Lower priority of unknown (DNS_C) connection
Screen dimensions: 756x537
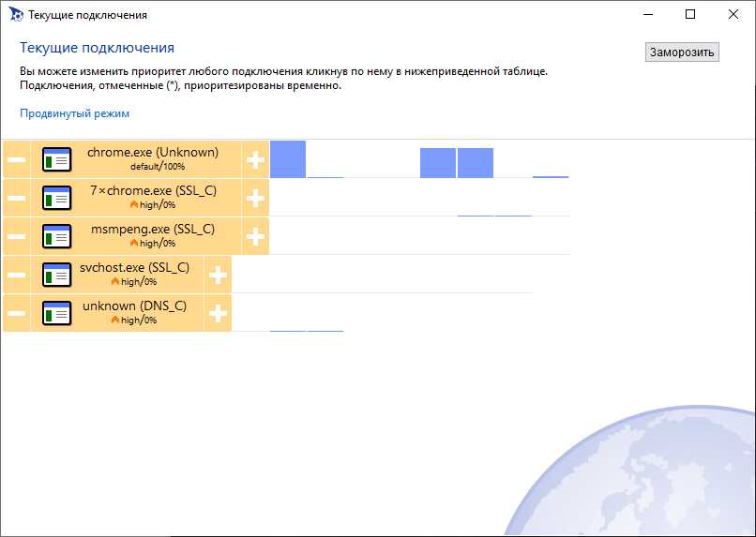[16, 314]
